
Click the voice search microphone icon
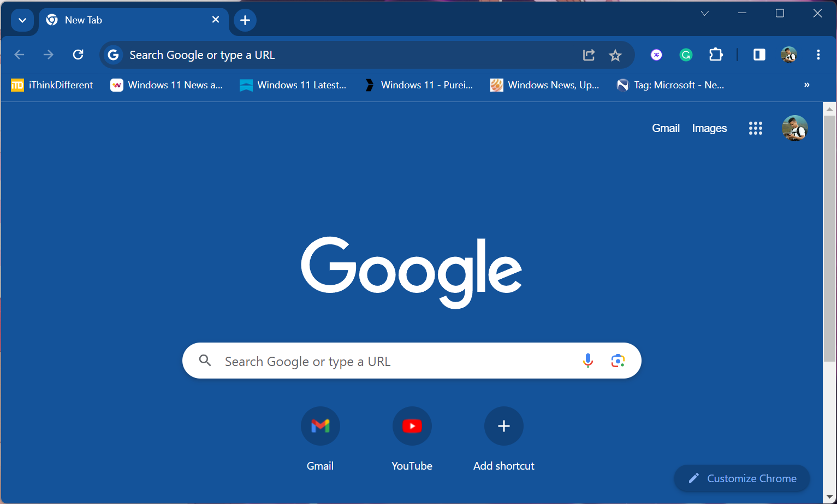587,361
